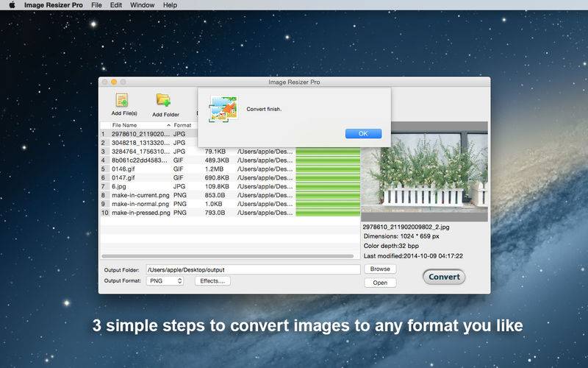Open the Image Resizer Pro app menu
The width and height of the screenshot is (588, 368).
coord(54,5)
